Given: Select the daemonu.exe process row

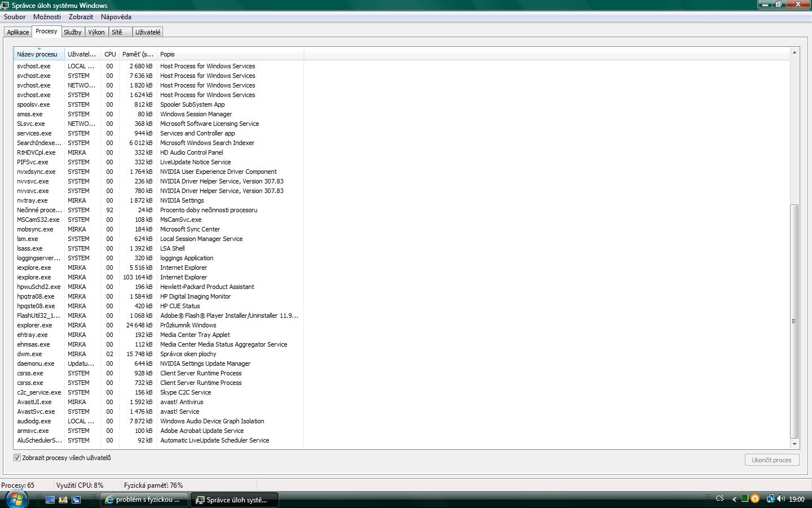Looking at the screenshot, I should click(x=158, y=364).
